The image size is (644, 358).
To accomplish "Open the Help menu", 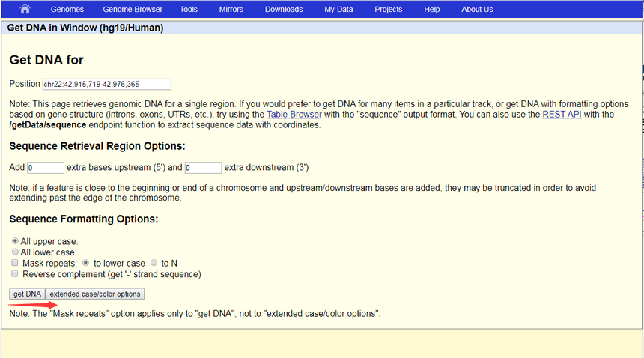I will click(432, 10).
